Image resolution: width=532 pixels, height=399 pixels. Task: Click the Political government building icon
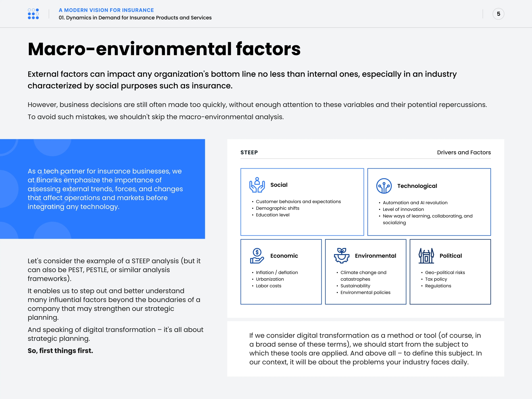click(x=426, y=256)
